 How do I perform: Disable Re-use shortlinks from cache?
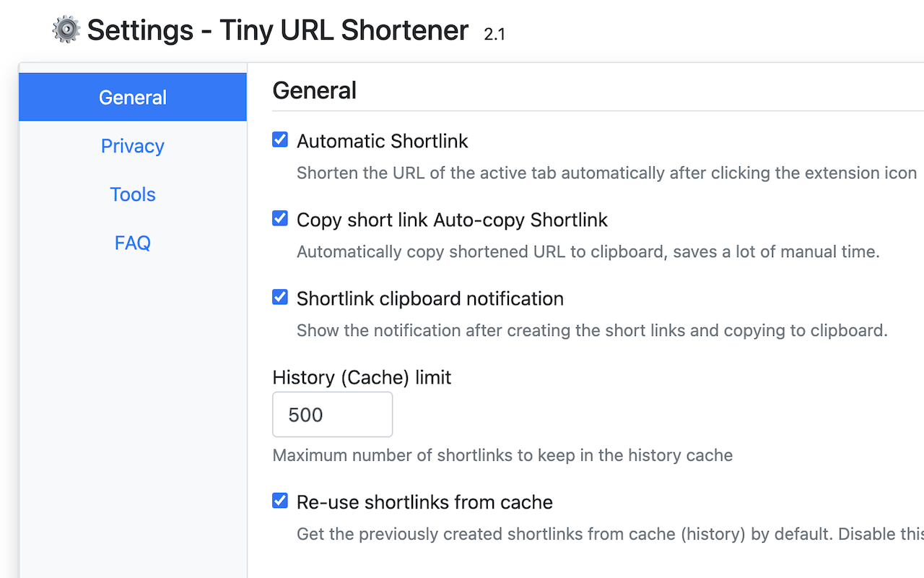[x=279, y=500]
